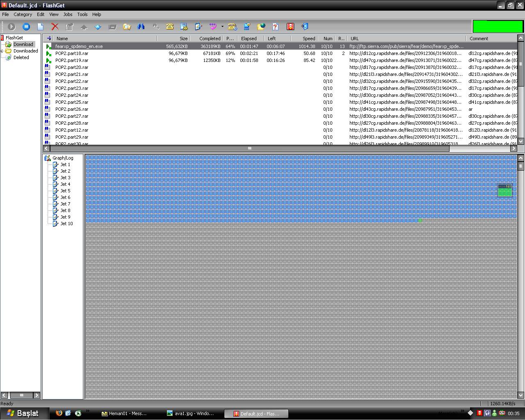
Task: Select the fearxp_spdemo_en.exe job
Action: click(x=281, y=46)
